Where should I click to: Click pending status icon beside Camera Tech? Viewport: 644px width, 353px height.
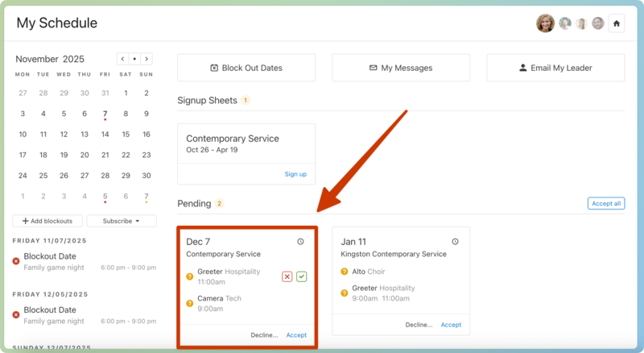[190, 304]
